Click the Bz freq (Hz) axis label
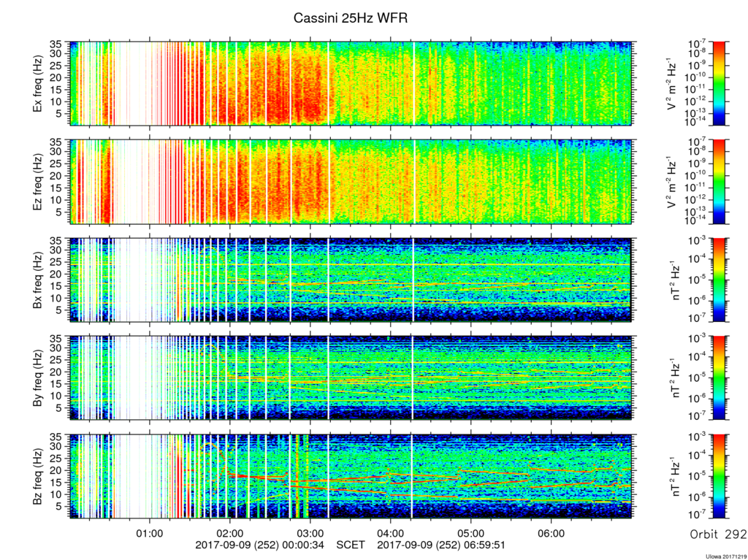 click(x=38, y=477)
